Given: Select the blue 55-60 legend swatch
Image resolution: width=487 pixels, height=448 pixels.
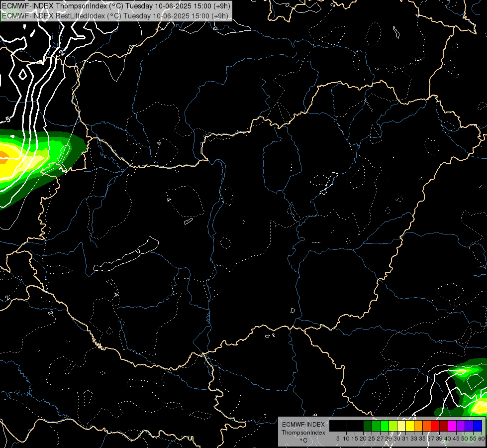Looking at the screenshot, I should (478, 426).
